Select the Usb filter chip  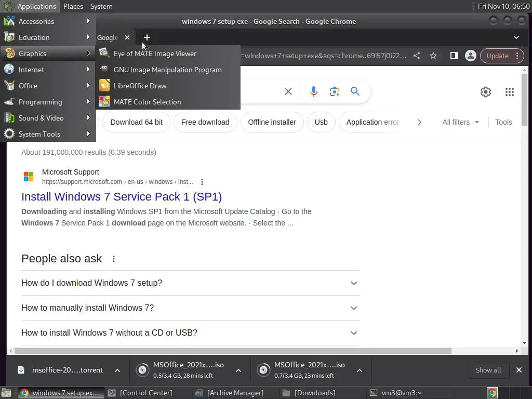pos(321,122)
